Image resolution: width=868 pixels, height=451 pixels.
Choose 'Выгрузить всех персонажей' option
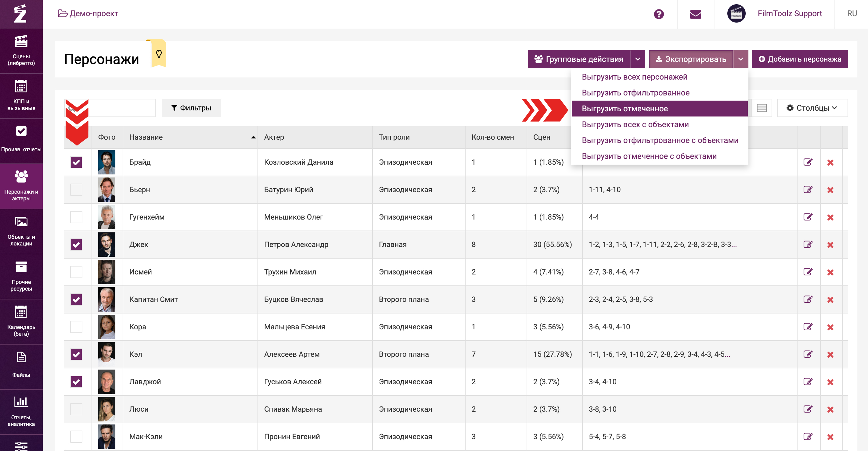[x=635, y=77]
